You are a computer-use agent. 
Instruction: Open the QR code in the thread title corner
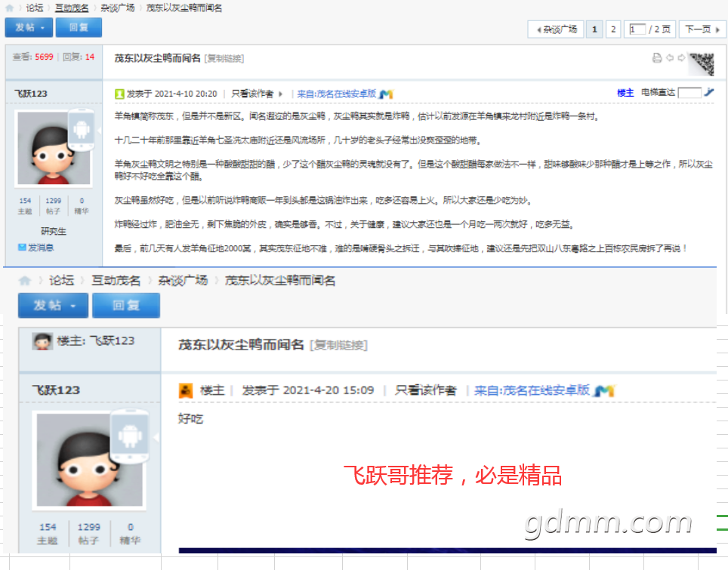701,64
